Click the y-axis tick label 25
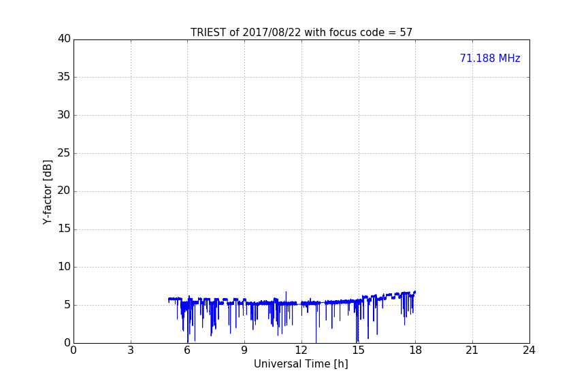This screenshot has height=392, width=588. click(x=64, y=153)
